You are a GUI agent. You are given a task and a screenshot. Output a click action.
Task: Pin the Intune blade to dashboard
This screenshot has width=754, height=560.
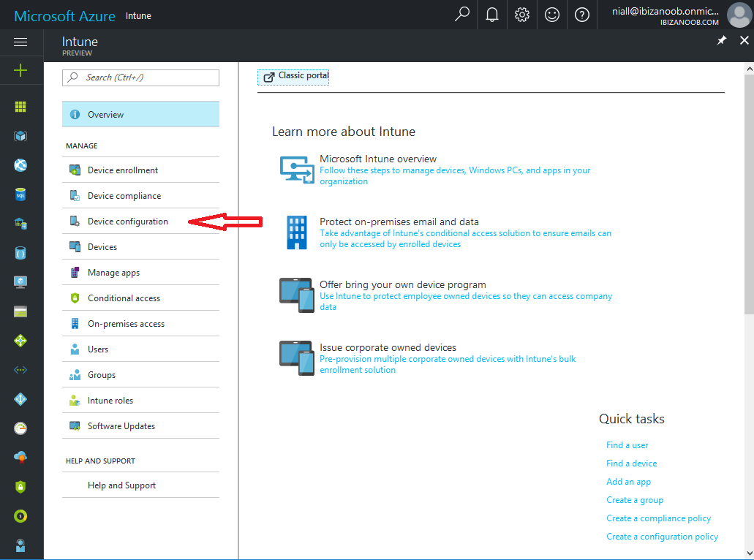pos(721,40)
